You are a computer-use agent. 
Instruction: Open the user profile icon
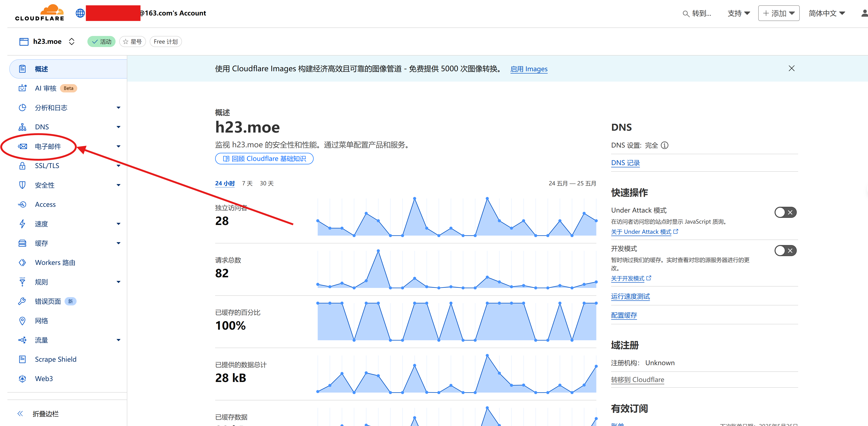[x=864, y=13]
